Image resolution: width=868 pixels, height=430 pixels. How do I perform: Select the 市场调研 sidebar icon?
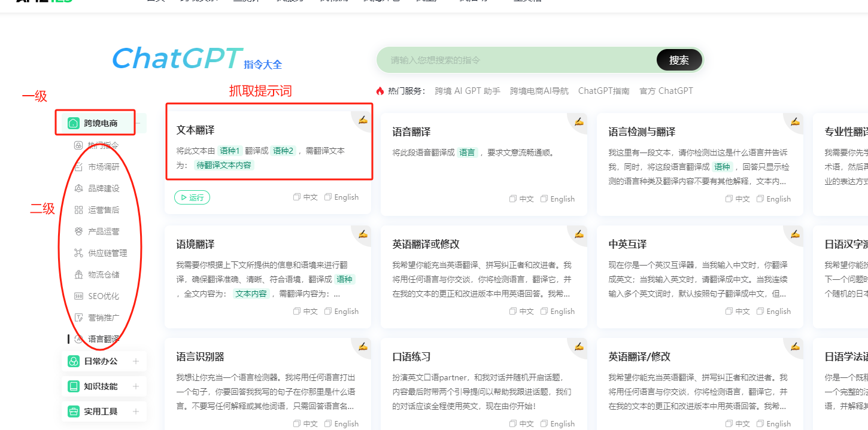[x=78, y=167]
